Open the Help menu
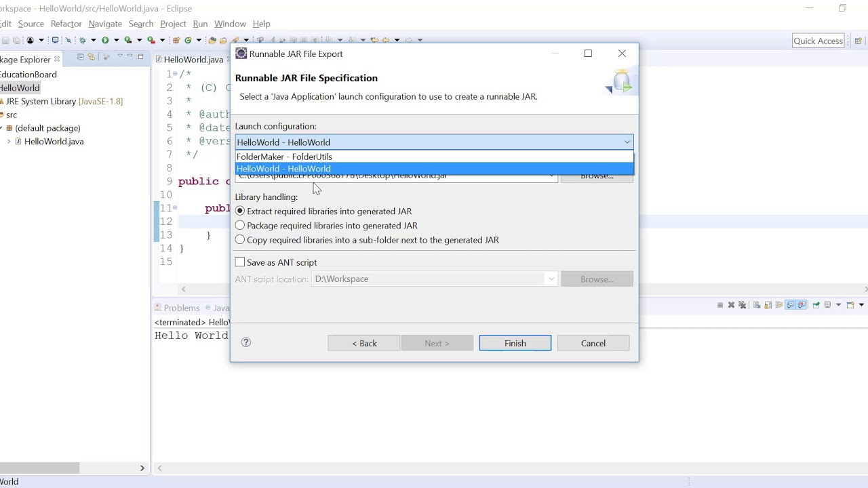Image resolution: width=868 pixels, height=488 pixels. click(261, 24)
